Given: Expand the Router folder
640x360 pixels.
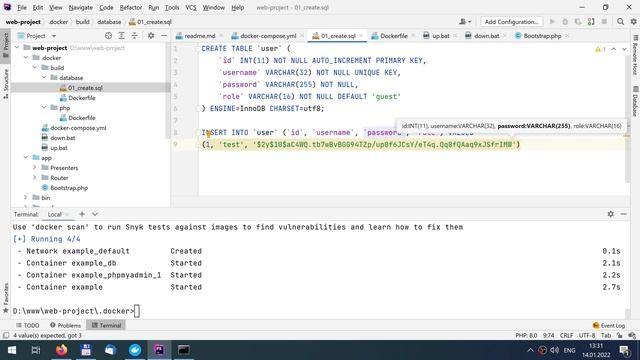Looking at the screenshot, I should (x=35, y=178).
